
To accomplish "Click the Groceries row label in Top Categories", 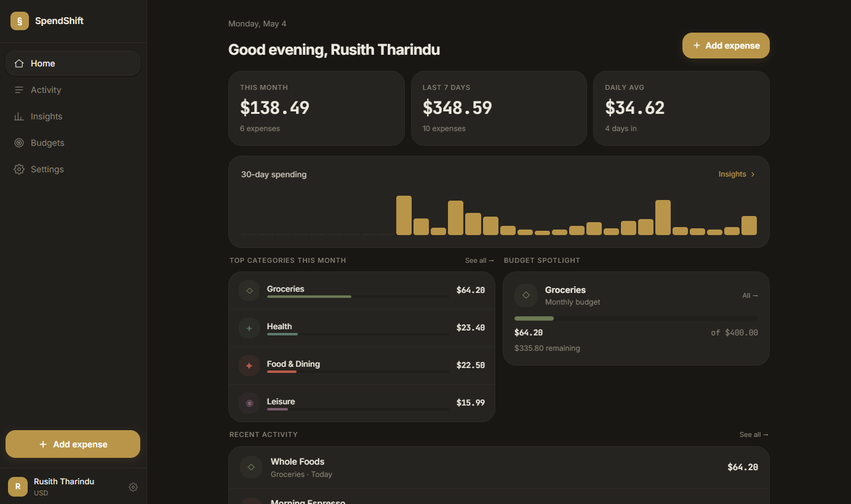I will pyautogui.click(x=286, y=289).
